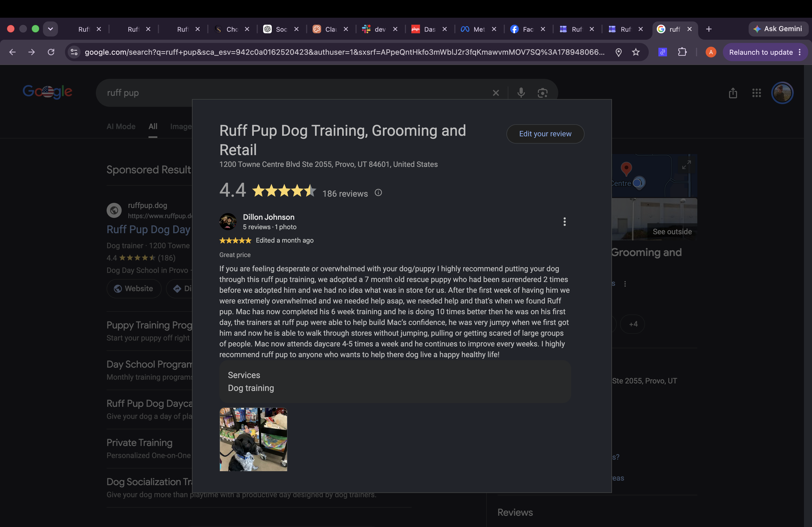The width and height of the screenshot is (812, 527).
Task: Clear the search box with the X icon
Action: pyautogui.click(x=496, y=93)
